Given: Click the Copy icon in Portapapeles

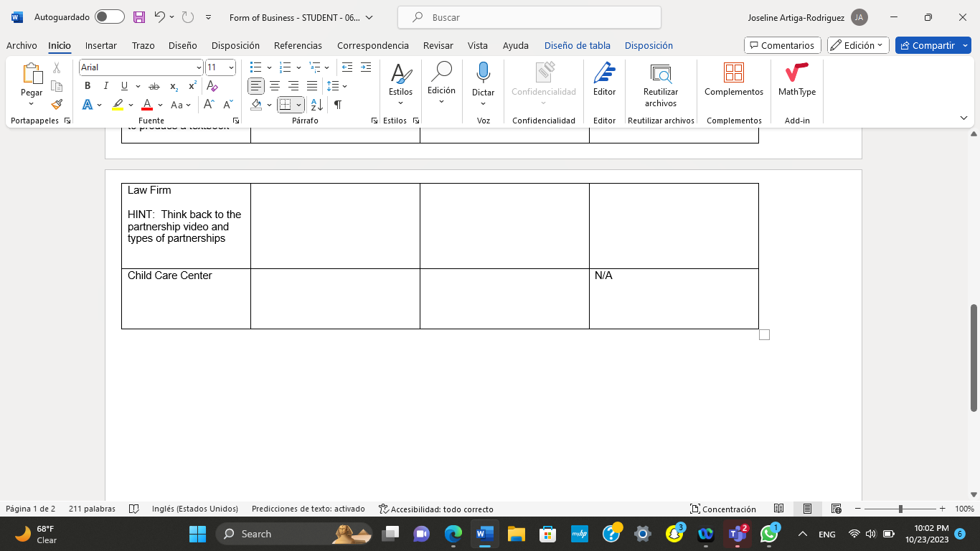Looking at the screenshot, I should [x=57, y=86].
